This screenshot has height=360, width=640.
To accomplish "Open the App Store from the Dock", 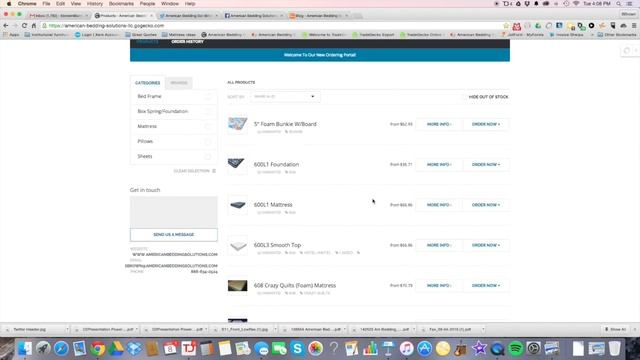I will 424,349.
